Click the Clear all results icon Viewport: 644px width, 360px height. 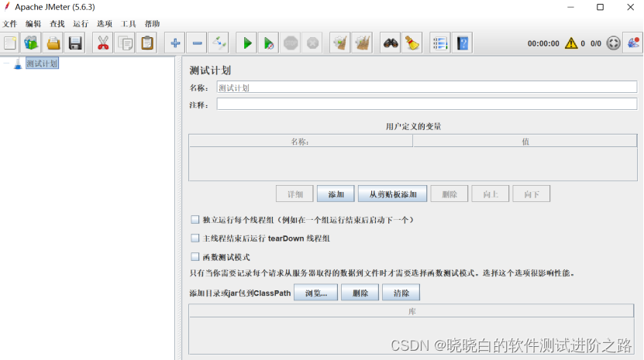[362, 43]
